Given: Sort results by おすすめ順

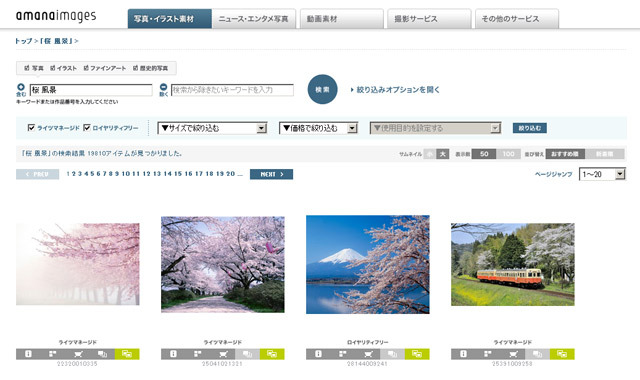Looking at the screenshot, I should click(565, 154).
